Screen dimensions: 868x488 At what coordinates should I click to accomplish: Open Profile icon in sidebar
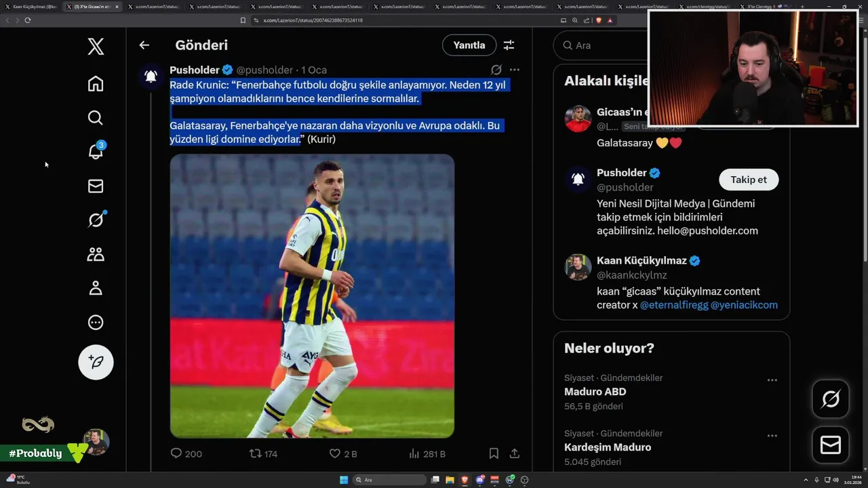coord(96,288)
